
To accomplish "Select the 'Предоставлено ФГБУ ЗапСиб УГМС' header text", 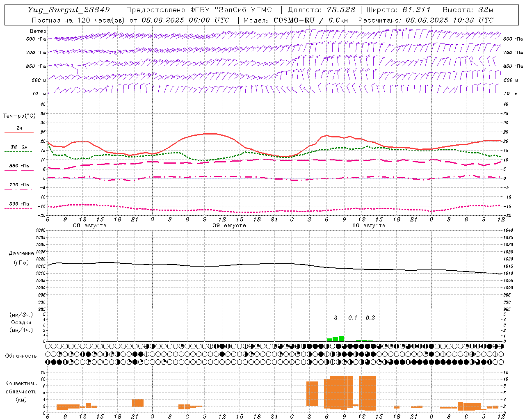I will pos(201,10).
